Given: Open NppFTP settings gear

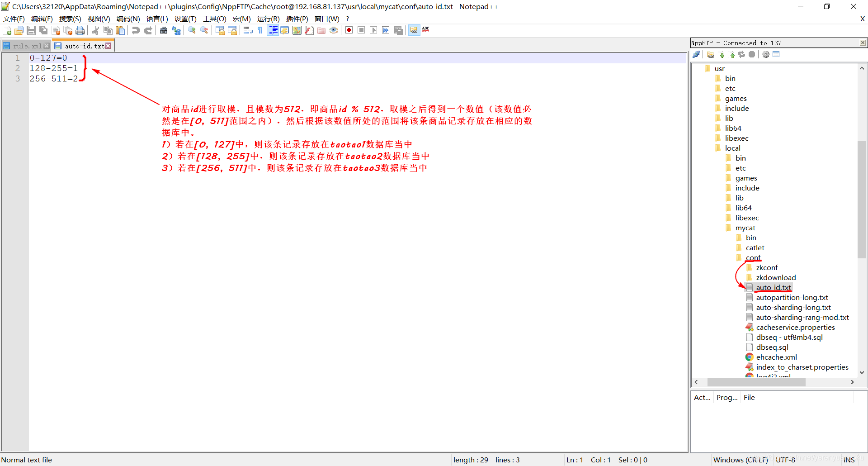Looking at the screenshot, I should 766,55.
